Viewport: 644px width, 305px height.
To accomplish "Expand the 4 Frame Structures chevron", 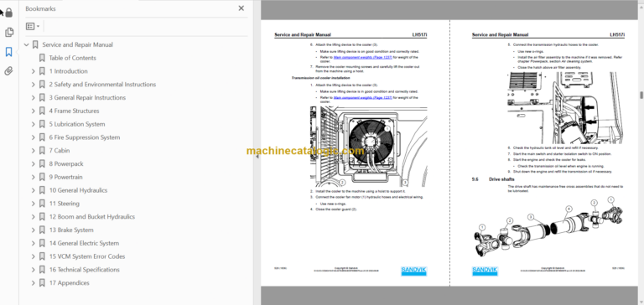I will pos(34,111).
